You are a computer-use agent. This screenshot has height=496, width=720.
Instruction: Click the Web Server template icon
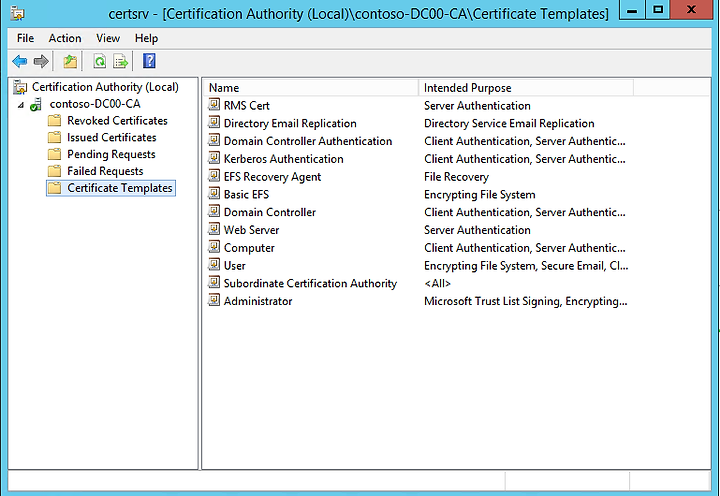214,229
